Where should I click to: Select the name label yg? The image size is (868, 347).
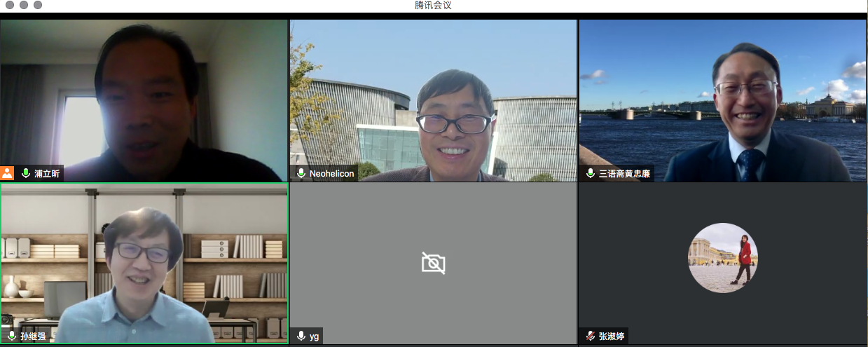pyautogui.click(x=314, y=336)
